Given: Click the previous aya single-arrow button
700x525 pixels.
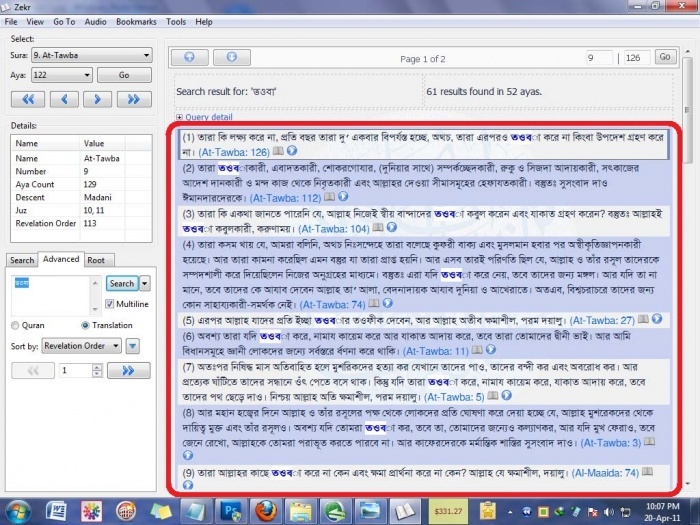Looking at the screenshot, I should click(65, 98).
